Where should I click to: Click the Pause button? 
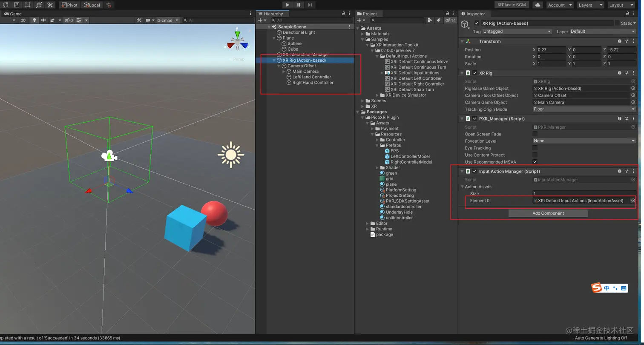pos(299,5)
